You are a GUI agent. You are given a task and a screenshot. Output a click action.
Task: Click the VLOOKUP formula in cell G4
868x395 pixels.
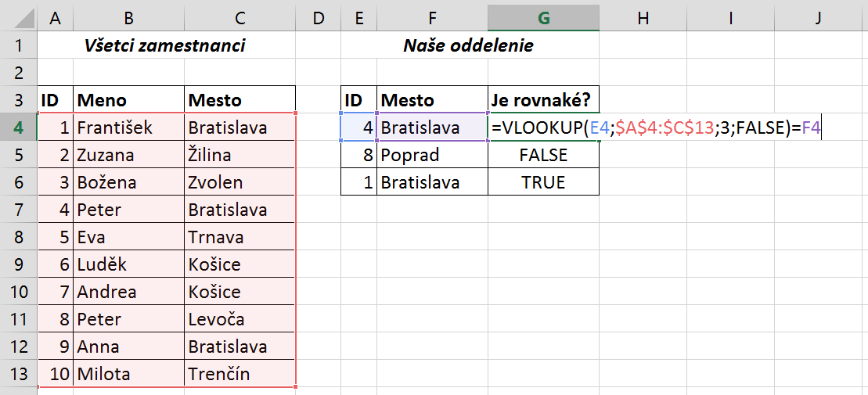point(655,127)
